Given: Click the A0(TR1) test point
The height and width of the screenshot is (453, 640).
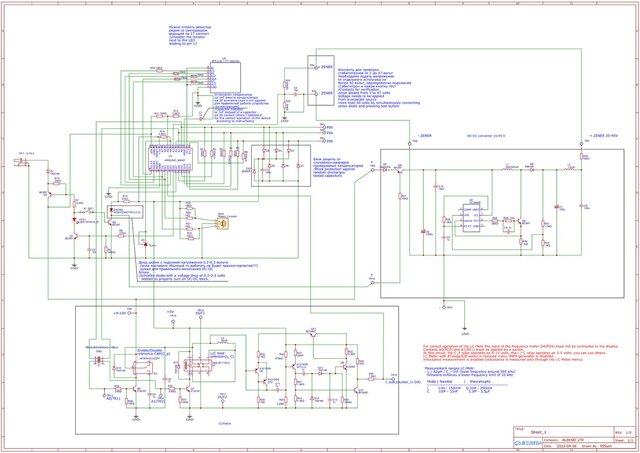Looking at the screenshot, I should point(104,395).
